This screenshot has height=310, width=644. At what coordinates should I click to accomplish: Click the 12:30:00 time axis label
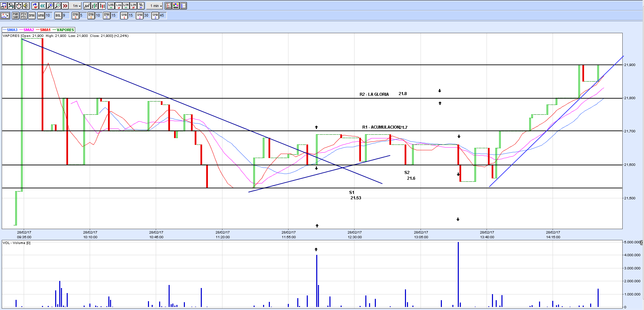point(355,237)
